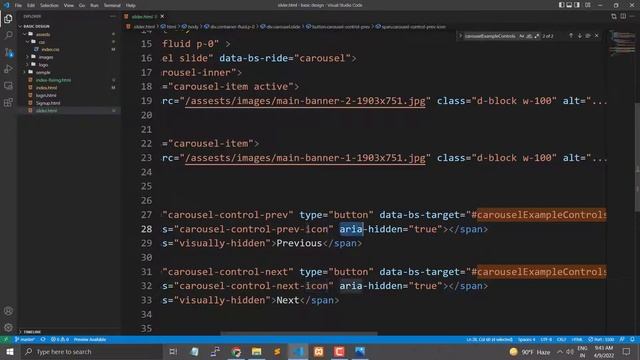Open Explorer panel more actions ellipsis
This screenshot has height=360, width=640.
point(113,16)
